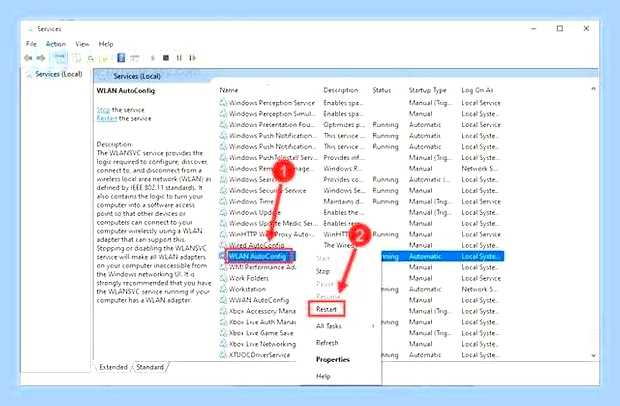Click the Start Service play icon

tap(153, 58)
